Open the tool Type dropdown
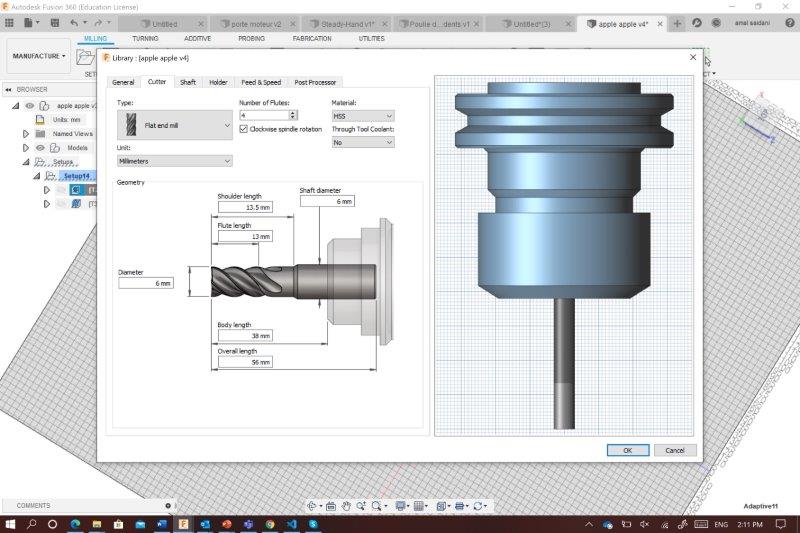 tap(174, 125)
